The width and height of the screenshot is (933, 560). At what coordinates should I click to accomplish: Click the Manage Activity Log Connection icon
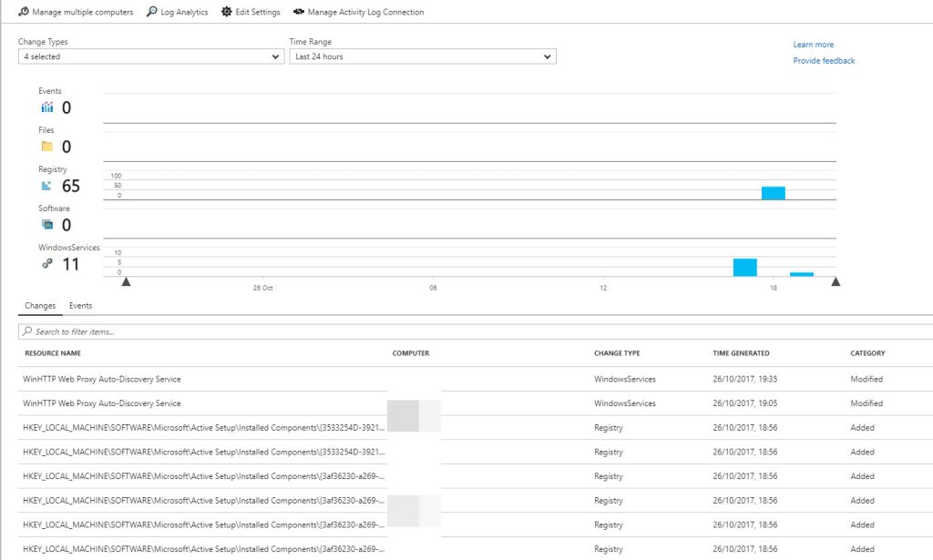298,12
